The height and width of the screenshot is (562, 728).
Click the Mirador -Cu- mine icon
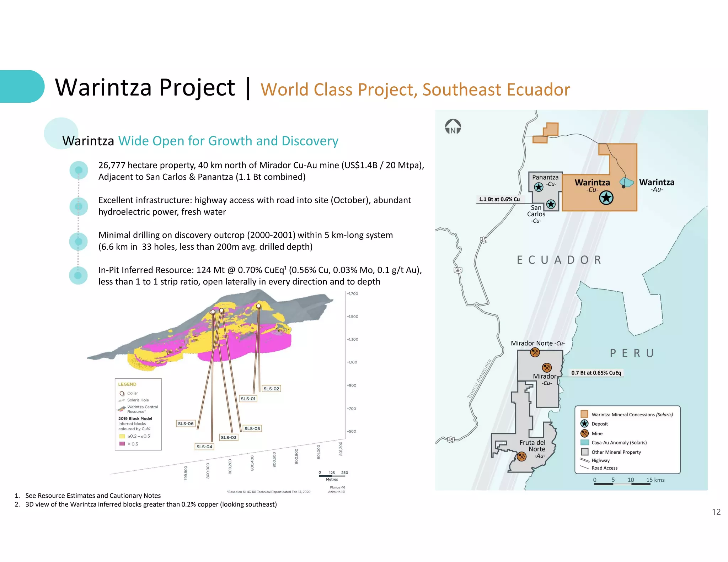point(547,368)
